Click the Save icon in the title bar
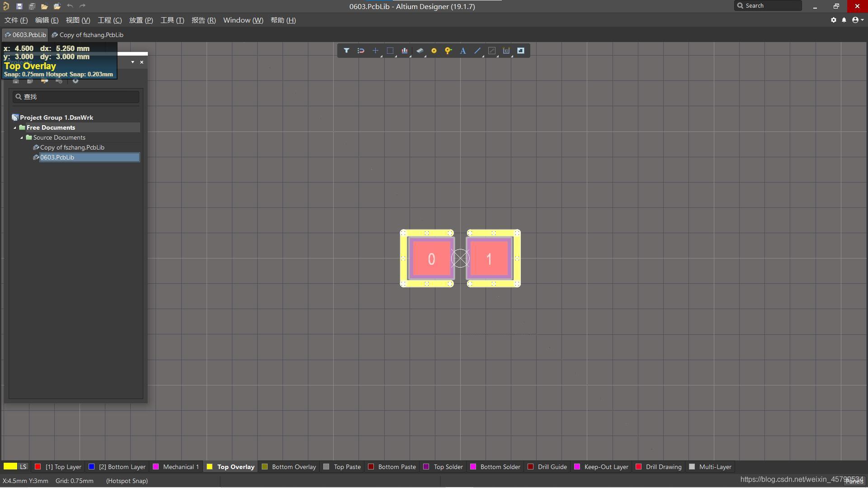Image resolution: width=868 pixels, height=488 pixels. click(19, 6)
